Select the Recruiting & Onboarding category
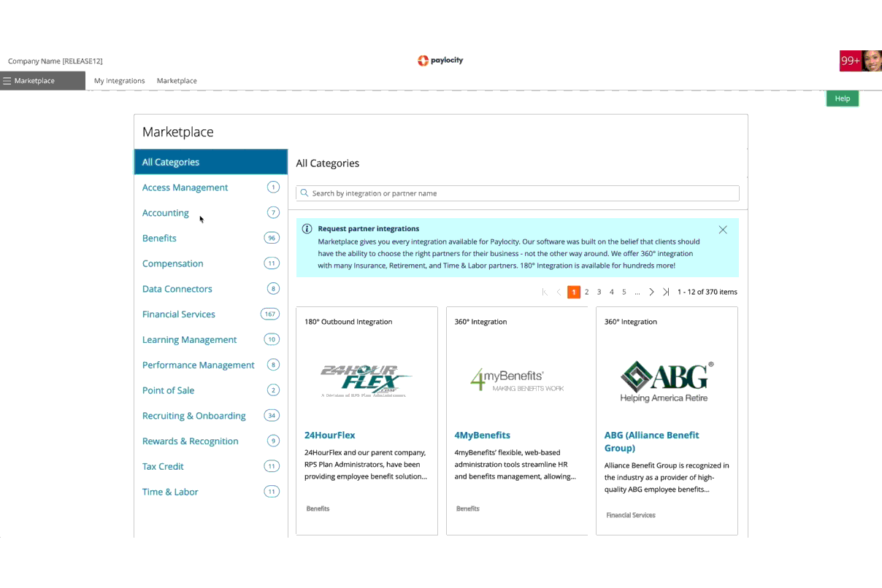882x588 pixels. pyautogui.click(x=211, y=416)
